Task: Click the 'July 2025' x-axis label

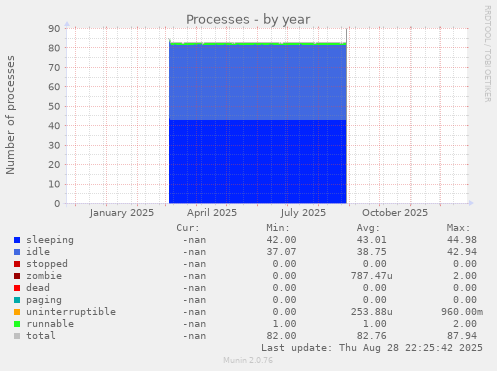Action: click(303, 213)
